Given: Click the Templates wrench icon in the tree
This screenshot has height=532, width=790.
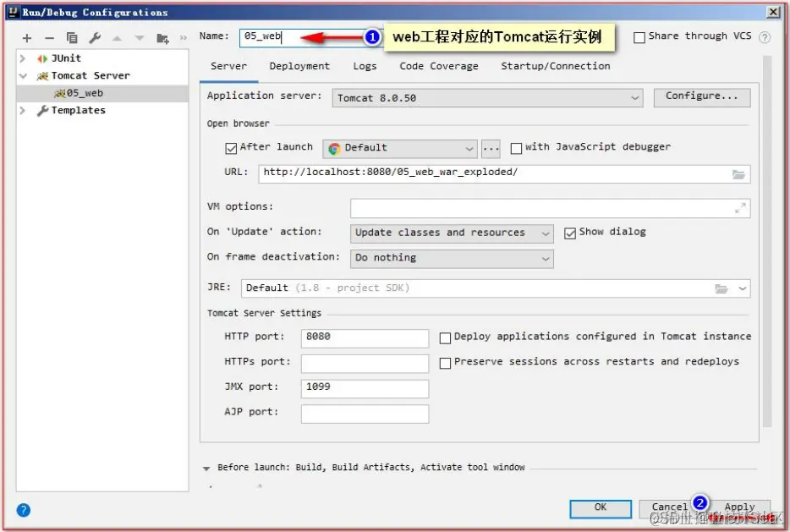Looking at the screenshot, I should 43,110.
